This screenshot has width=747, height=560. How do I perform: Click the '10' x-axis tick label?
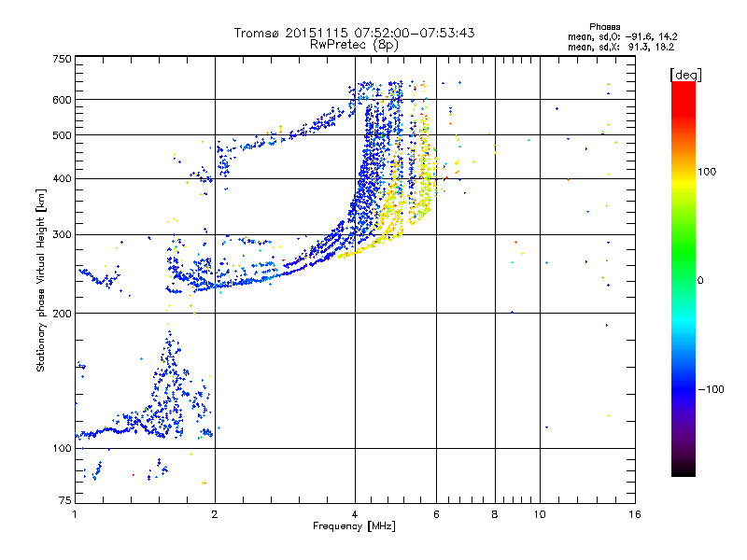point(540,514)
